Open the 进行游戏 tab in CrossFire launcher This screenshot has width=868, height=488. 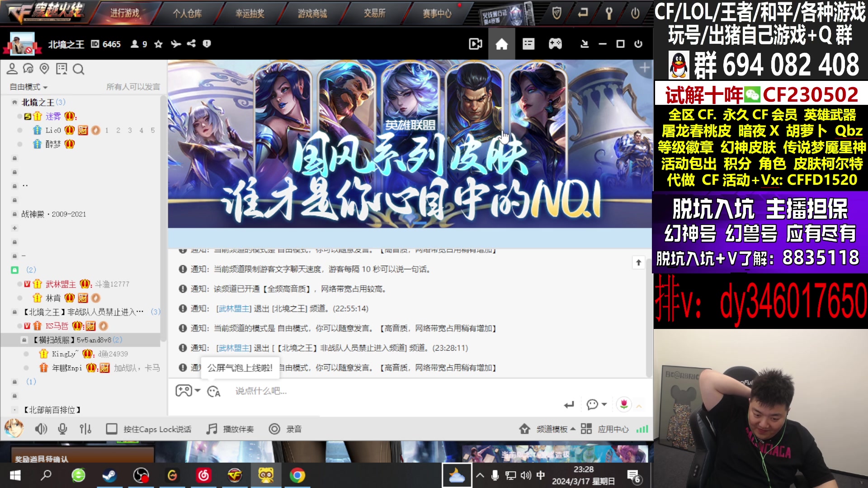(125, 13)
